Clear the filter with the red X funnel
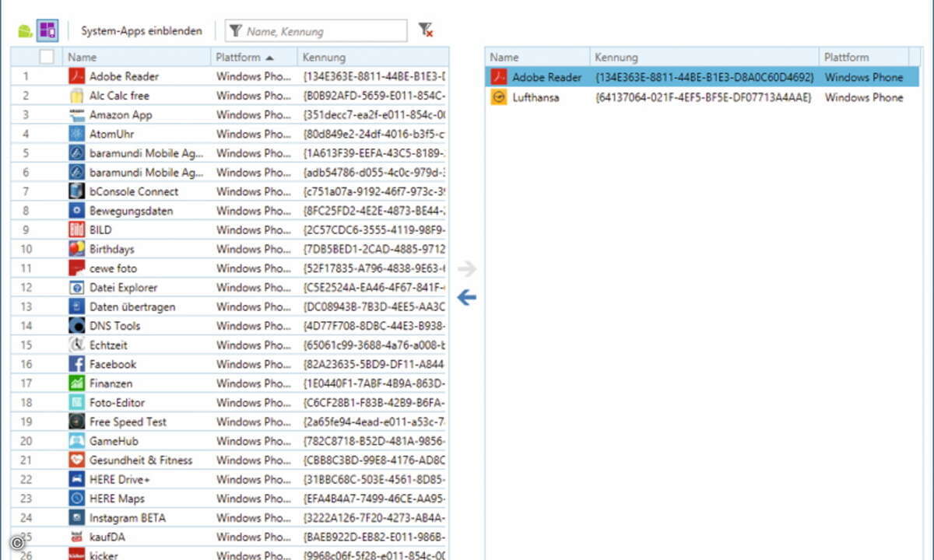 (425, 30)
